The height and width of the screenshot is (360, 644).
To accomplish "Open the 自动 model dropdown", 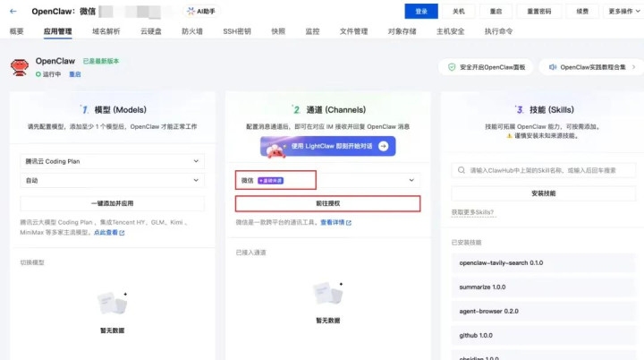I will (112, 180).
